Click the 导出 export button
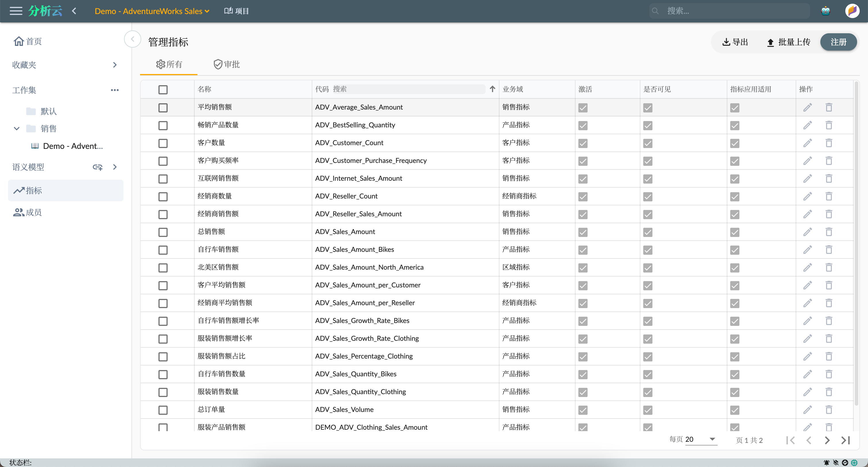868x467 pixels. [x=736, y=42]
